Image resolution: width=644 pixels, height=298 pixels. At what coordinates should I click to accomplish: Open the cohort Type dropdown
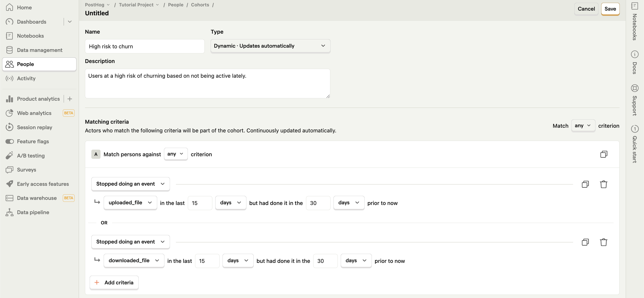(270, 46)
